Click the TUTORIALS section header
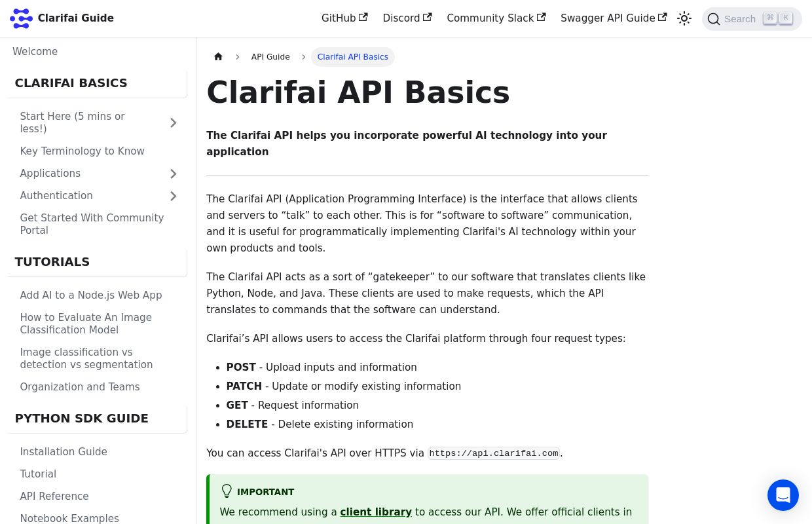Viewport: 812px width, 524px height. pyautogui.click(x=52, y=262)
